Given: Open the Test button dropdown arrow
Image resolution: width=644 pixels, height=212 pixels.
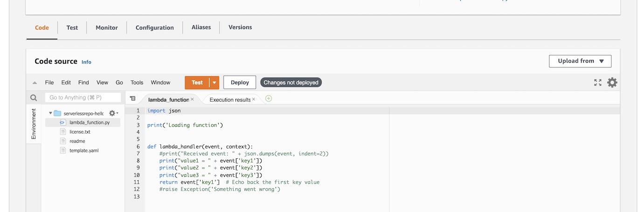Looking at the screenshot, I should click(214, 83).
